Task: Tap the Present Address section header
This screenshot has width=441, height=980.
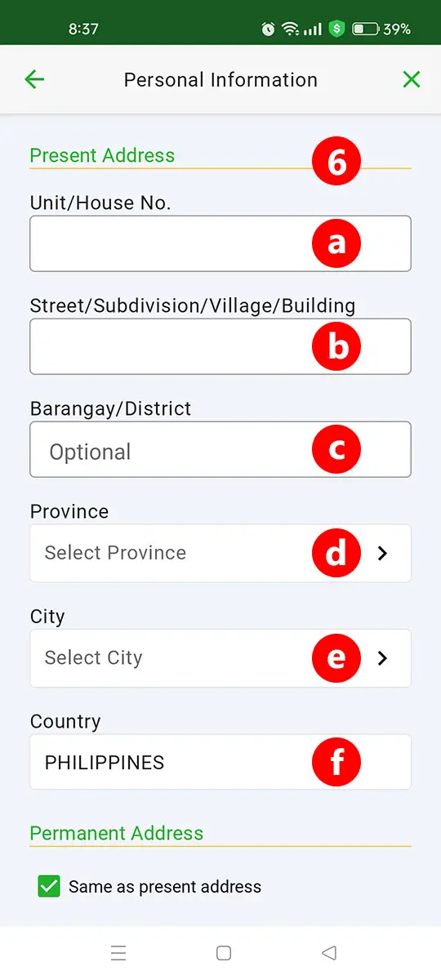Action: 102,155
